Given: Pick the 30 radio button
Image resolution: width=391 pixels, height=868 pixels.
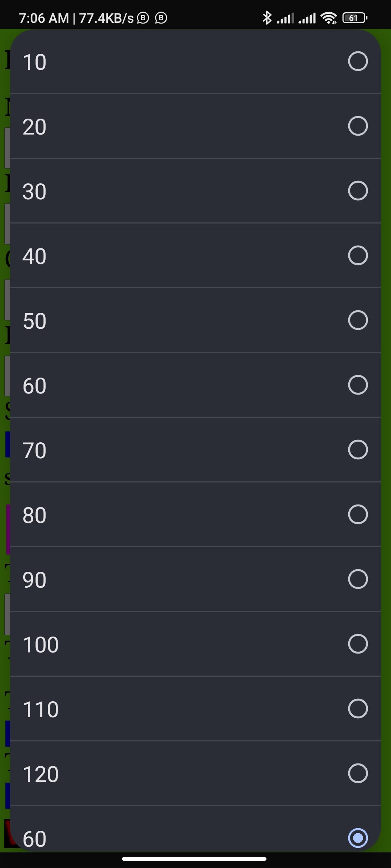Looking at the screenshot, I should point(358,191).
